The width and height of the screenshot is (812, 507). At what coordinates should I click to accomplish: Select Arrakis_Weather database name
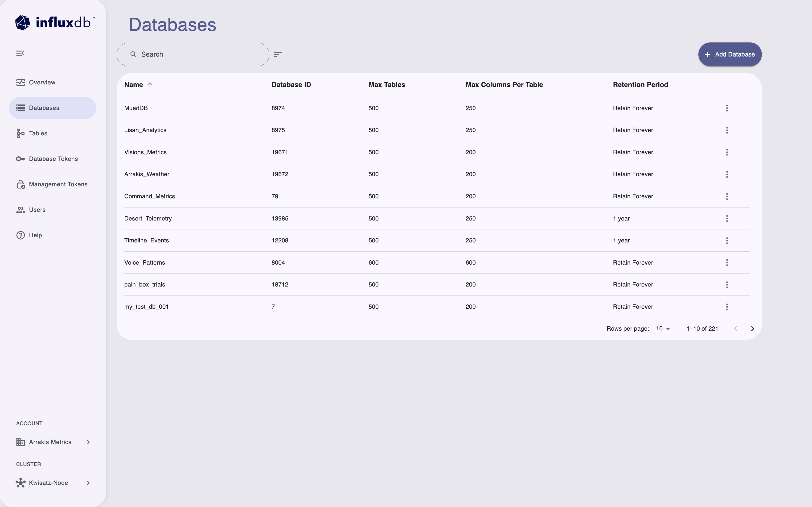pos(147,174)
